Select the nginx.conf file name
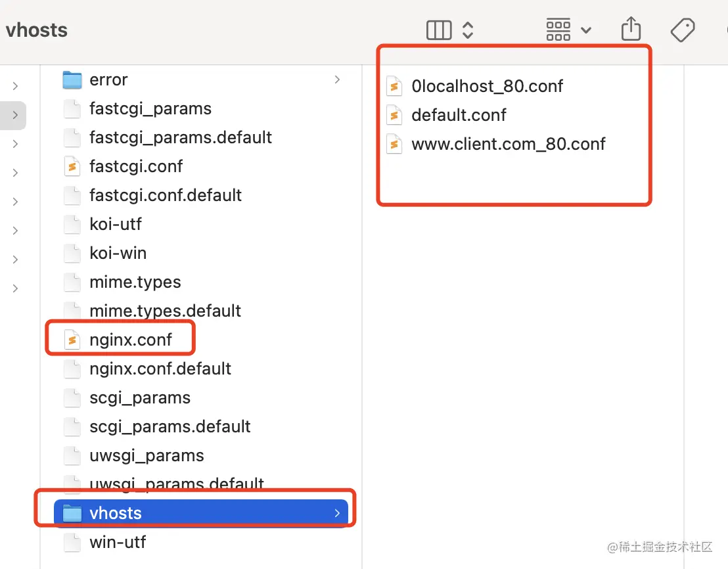Image resolution: width=728 pixels, height=569 pixels. tap(131, 340)
